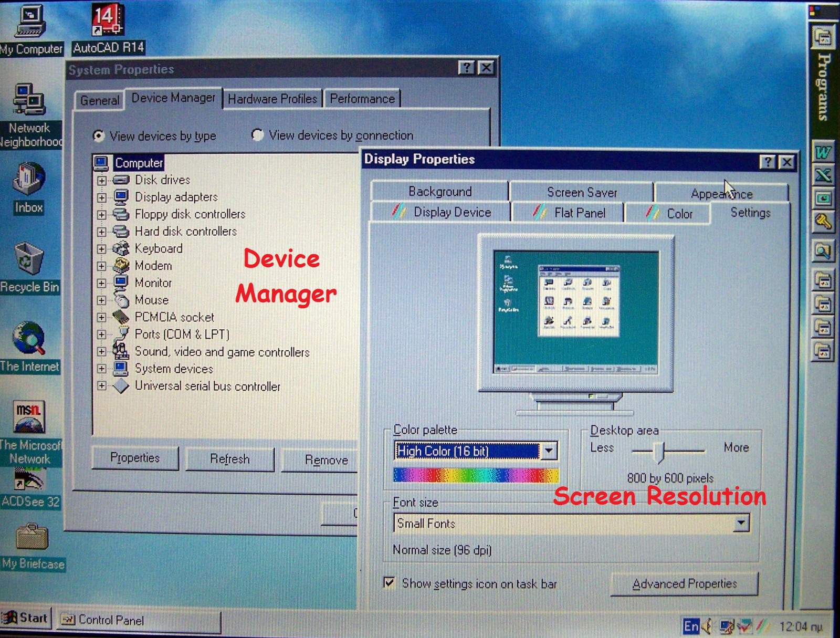Viewport: 840px width, 638px height.
Task: Click the rainbow color palette preview strip
Action: (x=476, y=475)
